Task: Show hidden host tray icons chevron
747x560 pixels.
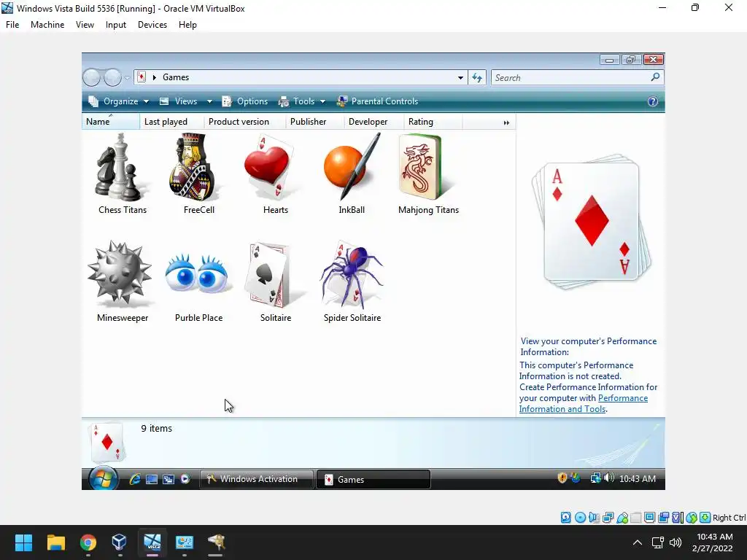Action: pos(638,542)
